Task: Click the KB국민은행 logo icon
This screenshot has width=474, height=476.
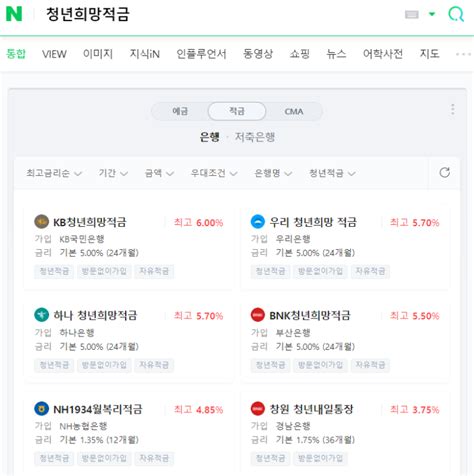Action: coord(42,222)
